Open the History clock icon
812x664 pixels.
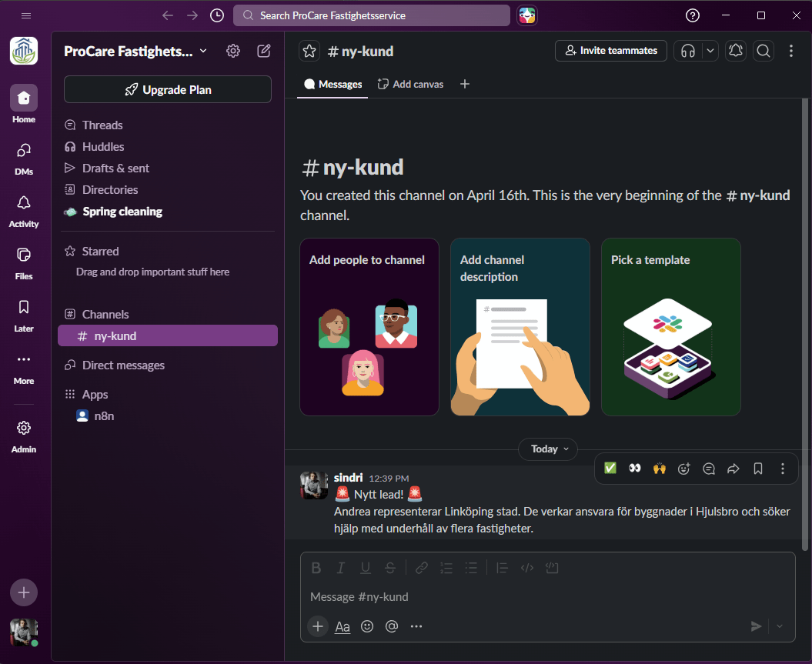click(217, 15)
